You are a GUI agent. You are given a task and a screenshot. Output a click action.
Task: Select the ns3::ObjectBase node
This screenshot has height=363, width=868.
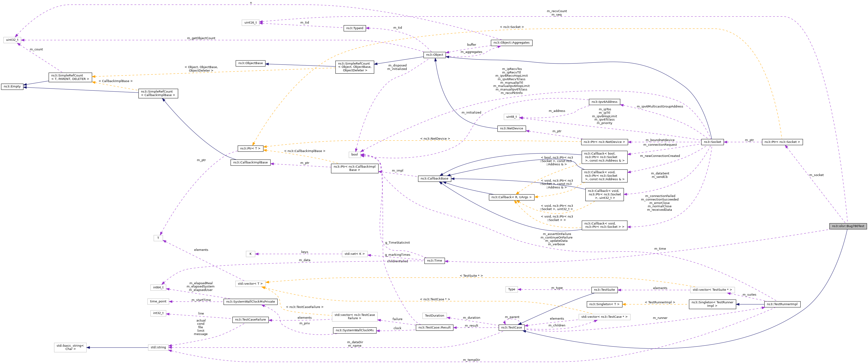(x=250, y=63)
